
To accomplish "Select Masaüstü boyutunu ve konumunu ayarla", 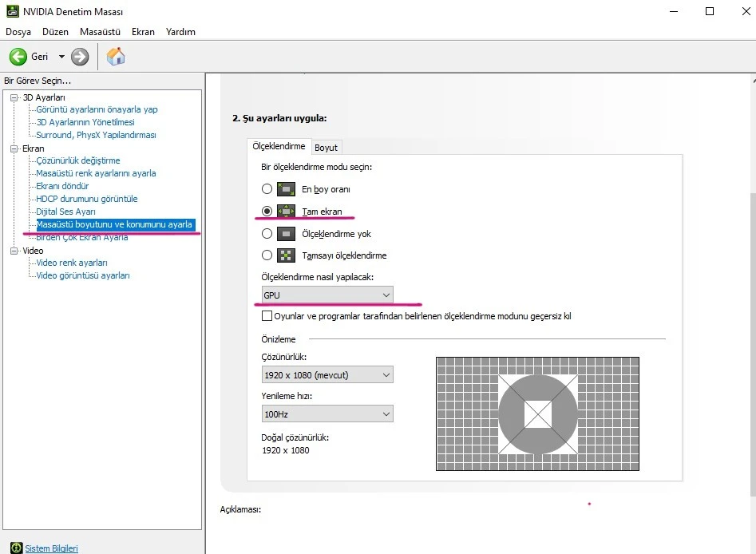I will click(116, 224).
